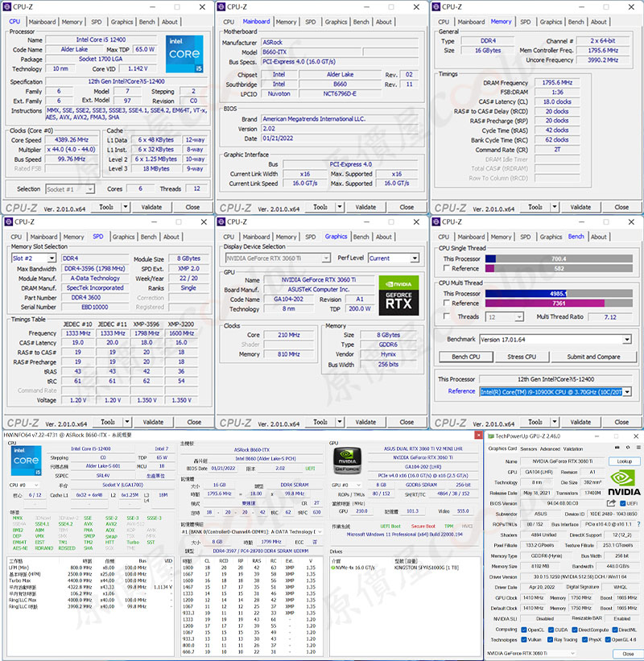Open the GPU selection dropdown at the bottom of GPU-Z
644x661 pixels.
[x=531, y=654]
